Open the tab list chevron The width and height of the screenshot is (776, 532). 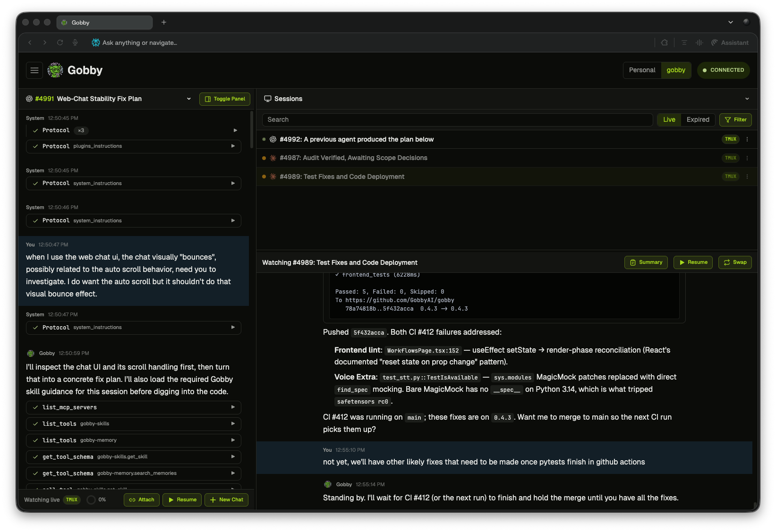731,22
